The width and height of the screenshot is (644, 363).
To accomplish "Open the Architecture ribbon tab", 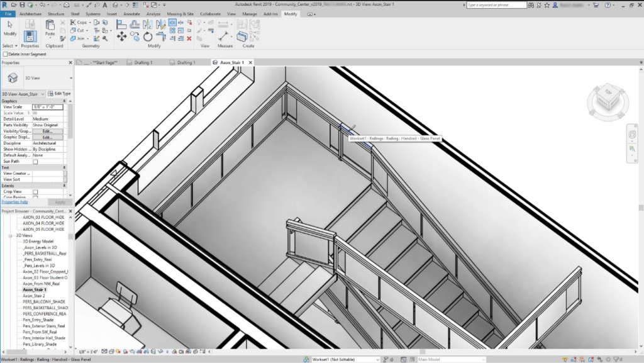I will pos(31,13).
